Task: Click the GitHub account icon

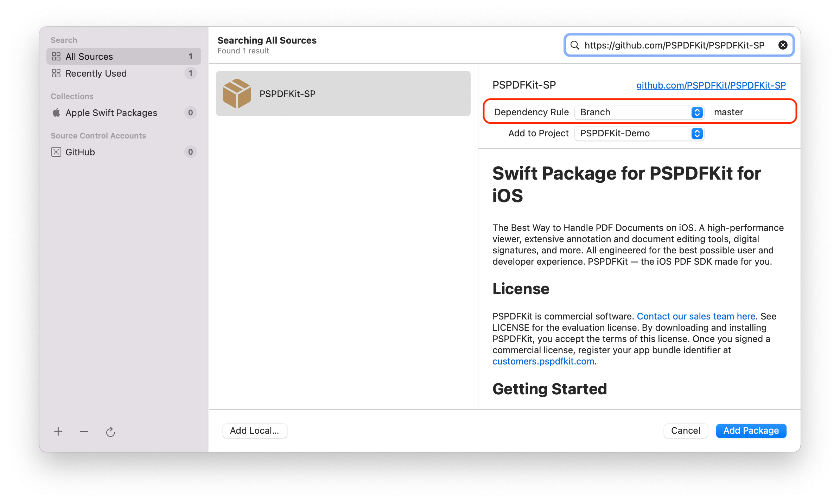Action: pyautogui.click(x=56, y=152)
